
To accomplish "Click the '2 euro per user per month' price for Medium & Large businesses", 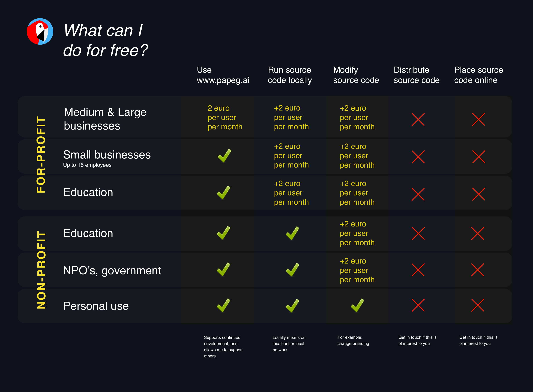I will coord(225,117).
